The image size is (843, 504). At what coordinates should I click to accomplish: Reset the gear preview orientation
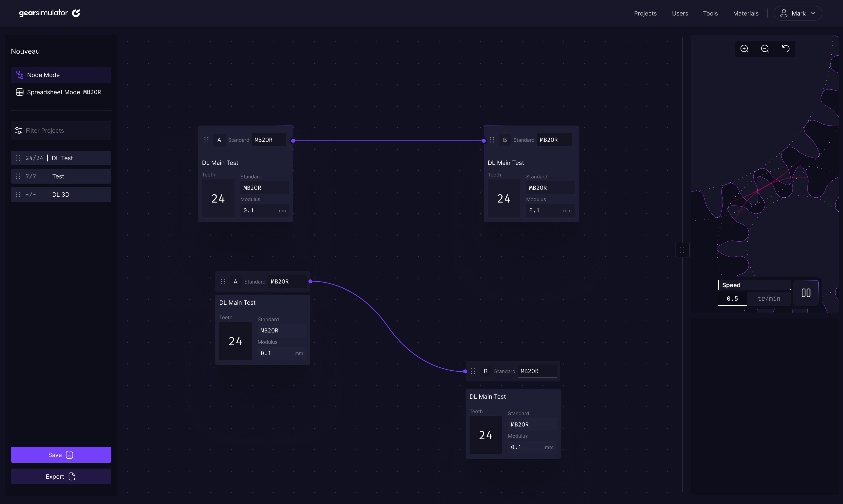786,48
